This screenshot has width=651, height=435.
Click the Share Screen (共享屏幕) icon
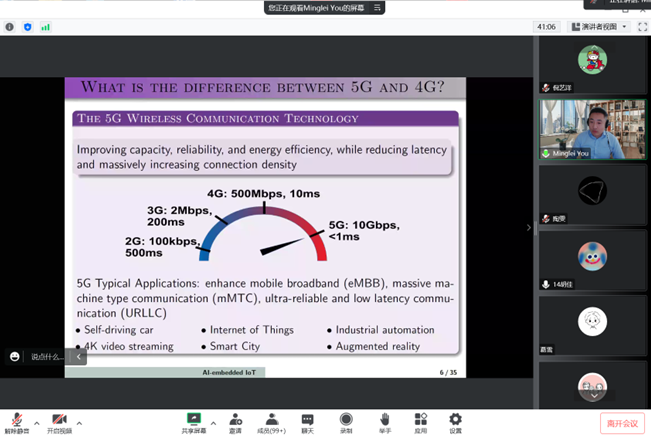[194, 420]
